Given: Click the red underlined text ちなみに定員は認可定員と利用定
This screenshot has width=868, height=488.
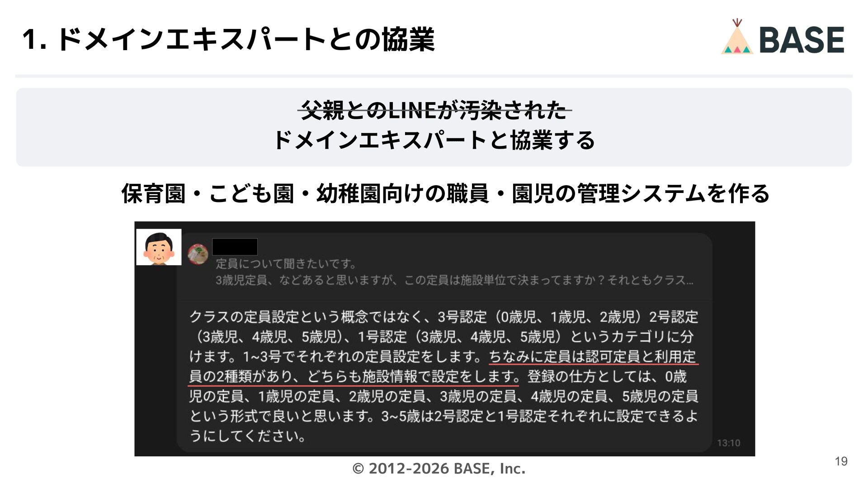Looking at the screenshot, I should pos(593,357).
